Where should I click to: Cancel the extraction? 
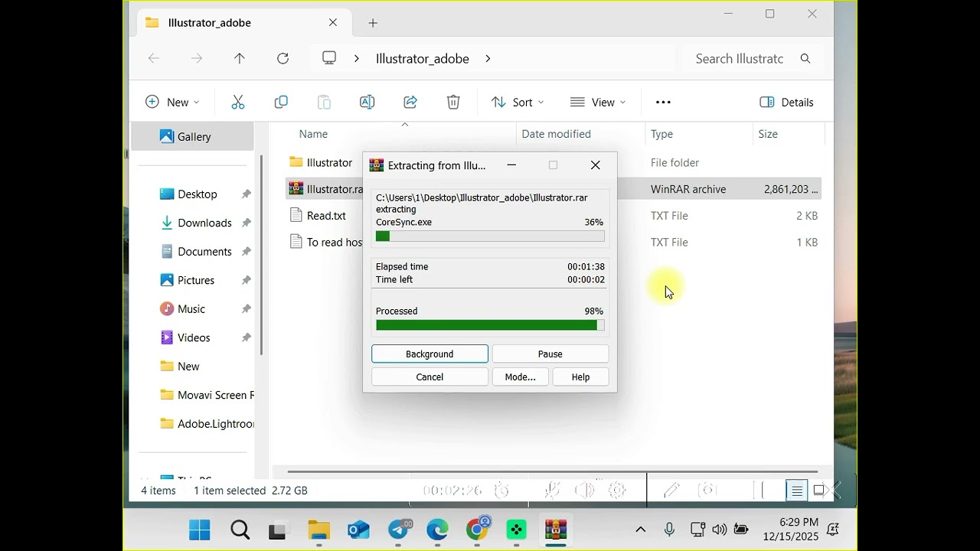tap(430, 377)
